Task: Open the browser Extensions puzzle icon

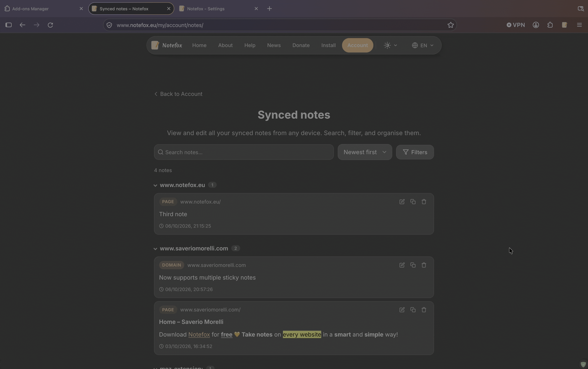Action: pyautogui.click(x=550, y=25)
